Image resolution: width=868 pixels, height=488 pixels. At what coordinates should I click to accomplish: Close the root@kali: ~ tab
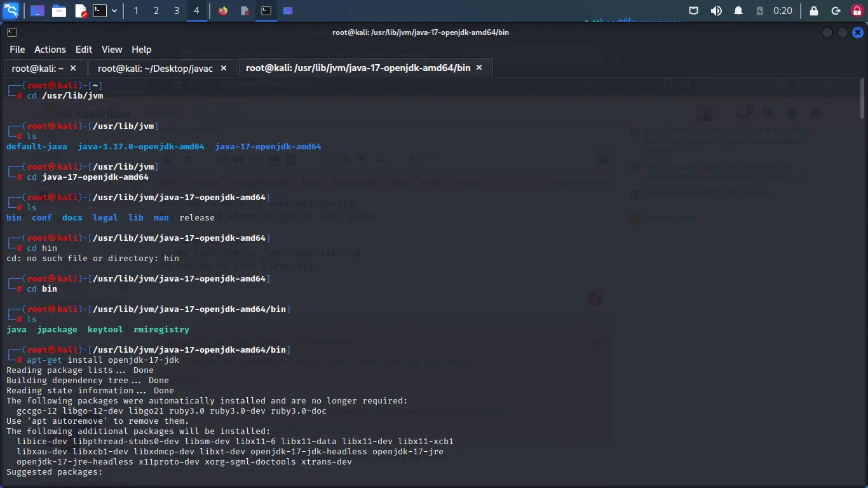[73, 68]
